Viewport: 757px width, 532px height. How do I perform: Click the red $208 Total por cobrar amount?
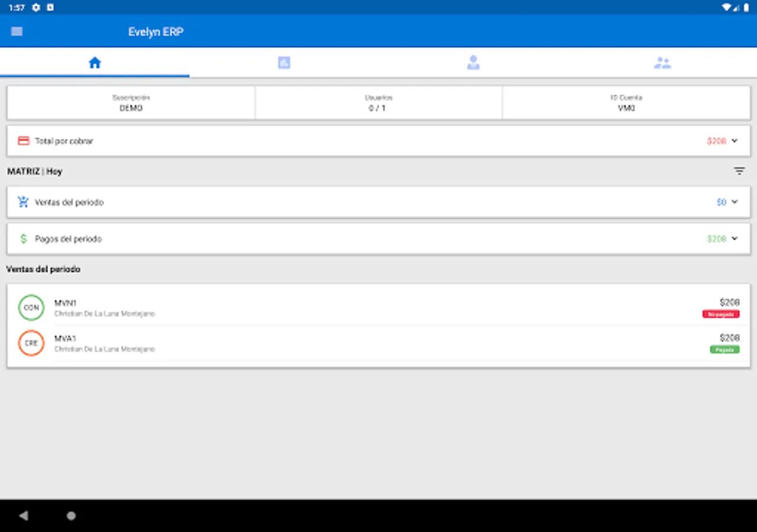716,141
